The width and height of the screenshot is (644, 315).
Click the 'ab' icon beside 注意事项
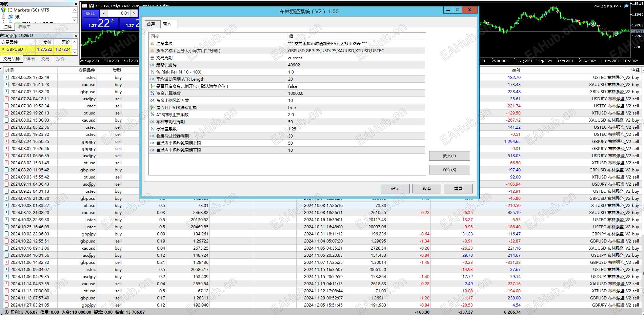point(152,44)
